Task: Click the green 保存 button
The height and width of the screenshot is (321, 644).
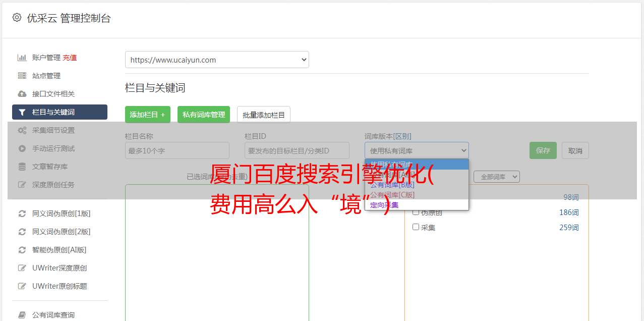Action: tap(543, 150)
